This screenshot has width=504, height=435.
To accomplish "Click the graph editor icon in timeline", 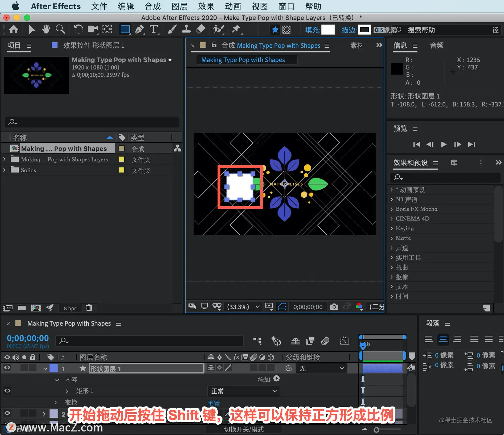I will (345, 341).
